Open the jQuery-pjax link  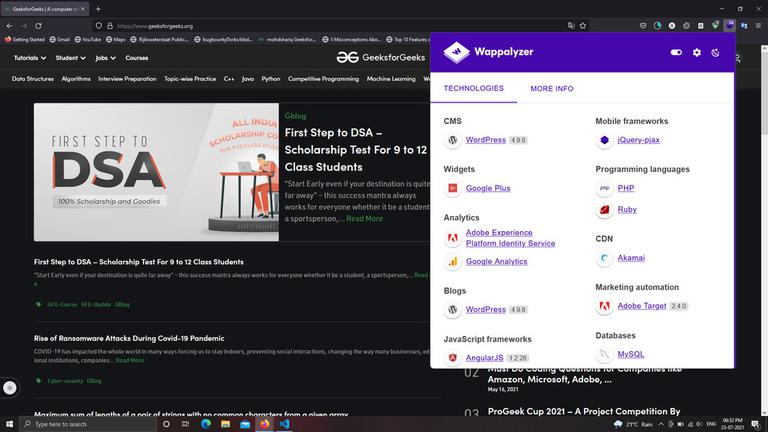pyautogui.click(x=638, y=140)
